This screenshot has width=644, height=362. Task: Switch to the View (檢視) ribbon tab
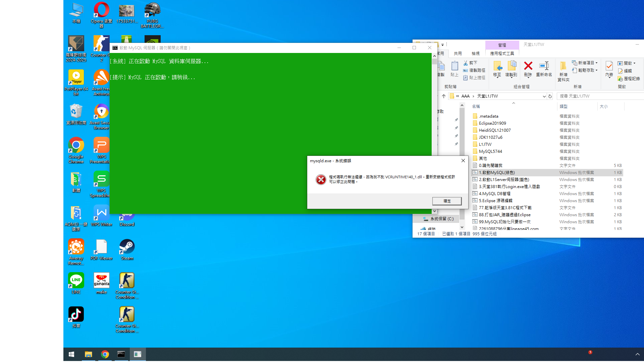coord(476,54)
